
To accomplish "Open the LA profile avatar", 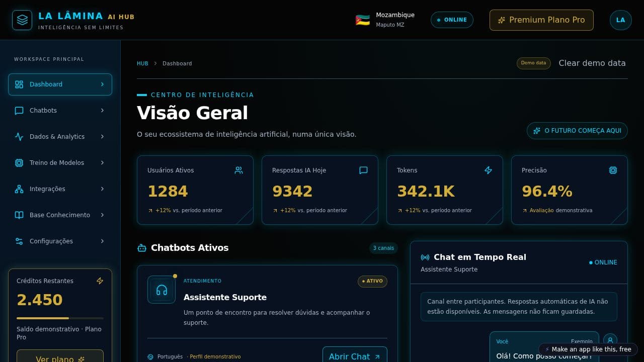I will click(621, 20).
